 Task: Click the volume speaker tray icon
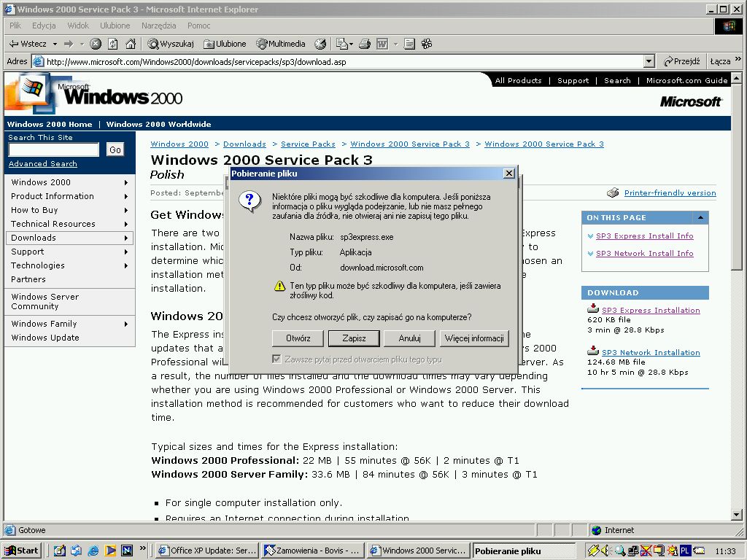click(x=605, y=551)
